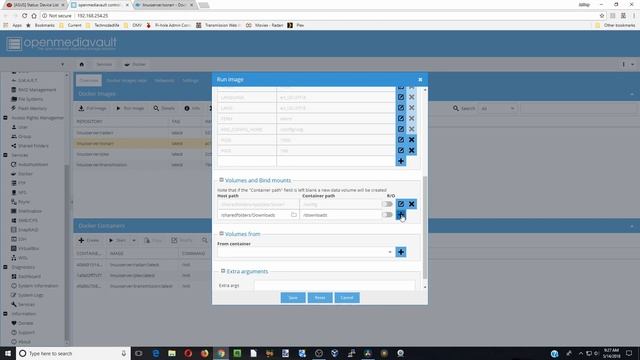The width and height of the screenshot is (640, 360).
Task: Click the host path input field
Action: pyautogui.click(x=258, y=215)
